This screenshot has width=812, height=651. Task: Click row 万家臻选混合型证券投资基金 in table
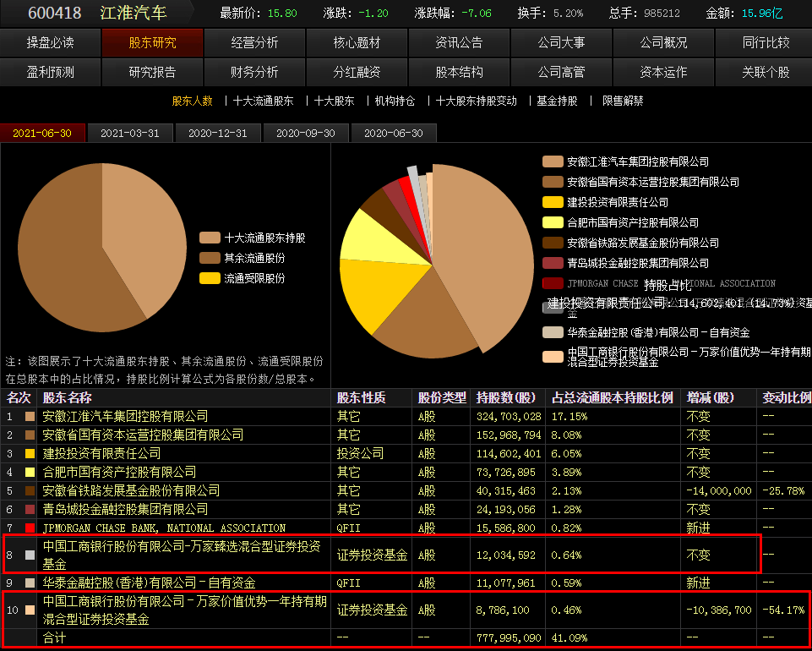point(406,555)
